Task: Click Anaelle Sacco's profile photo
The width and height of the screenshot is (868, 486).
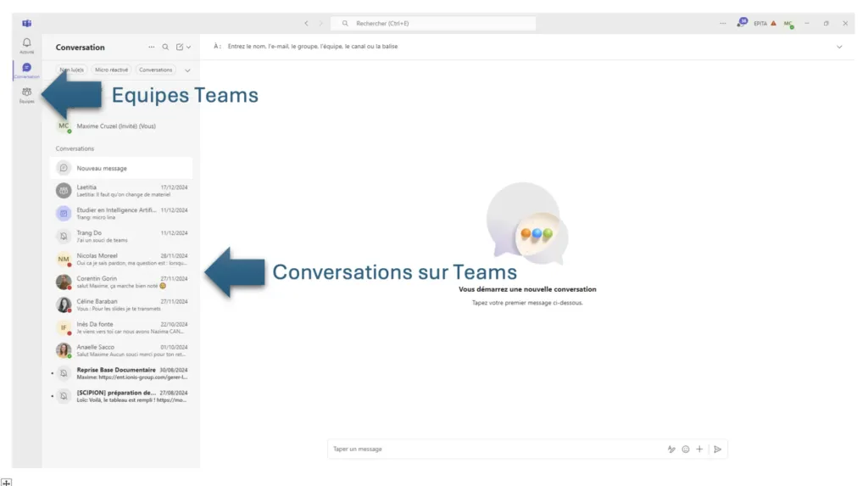Action: 64,350
